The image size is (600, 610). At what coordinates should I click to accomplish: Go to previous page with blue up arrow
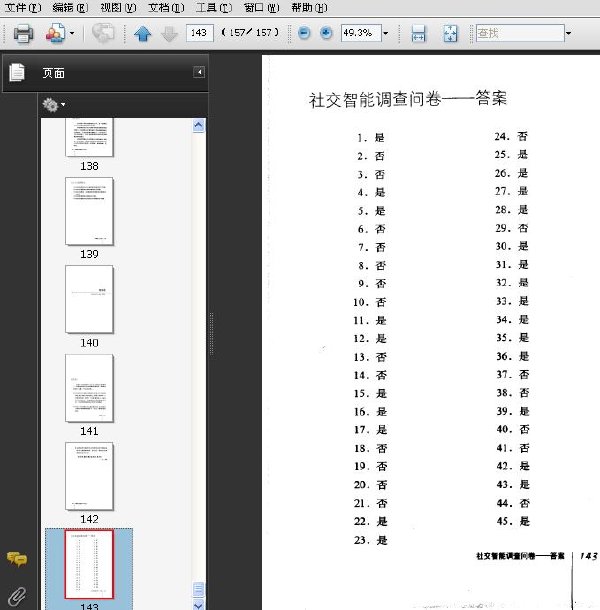pyautogui.click(x=143, y=33)
